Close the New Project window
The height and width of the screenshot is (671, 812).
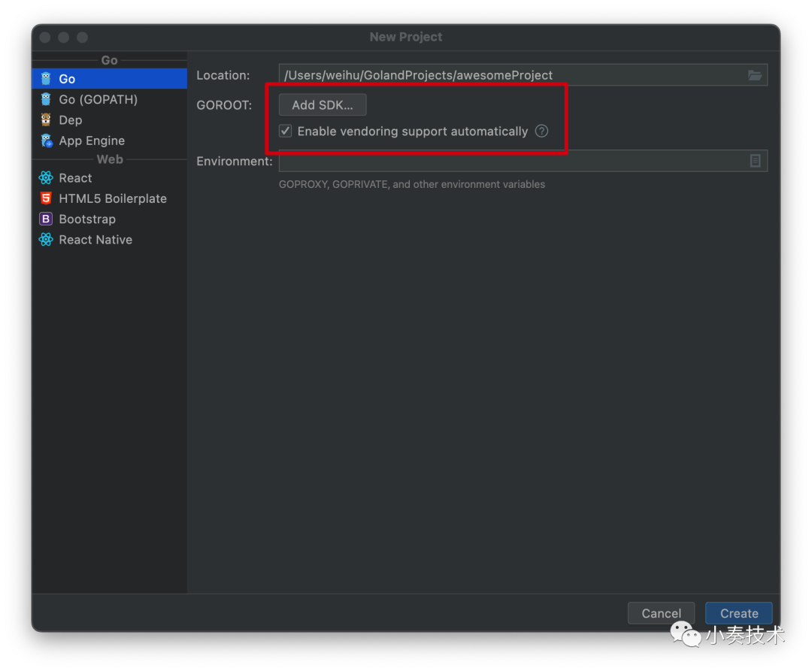(x=45, y=38)
